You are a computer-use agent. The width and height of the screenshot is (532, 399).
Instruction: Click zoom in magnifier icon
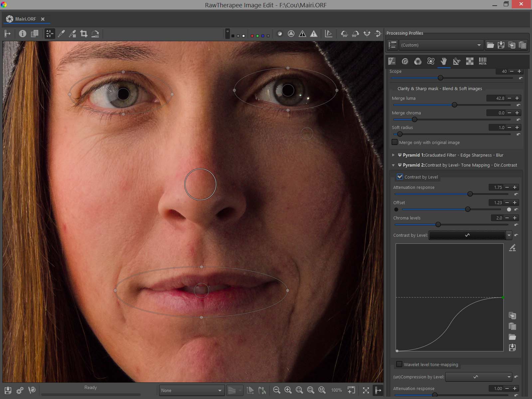[288, 390]
